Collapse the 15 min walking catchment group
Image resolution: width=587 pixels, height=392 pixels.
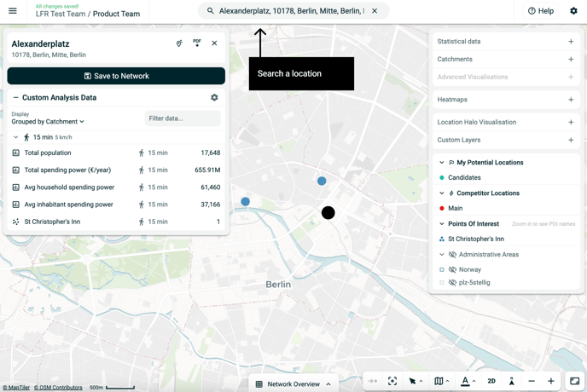point(15,137)
